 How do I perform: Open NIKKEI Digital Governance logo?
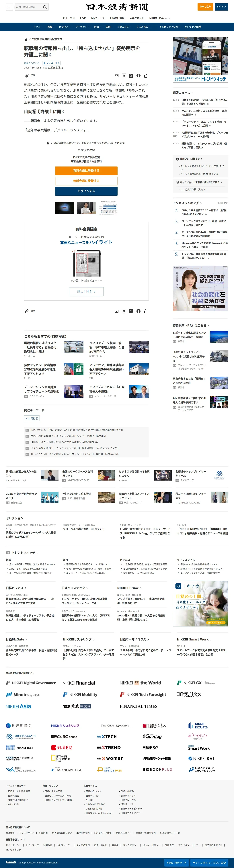click(x=31, y=683)
